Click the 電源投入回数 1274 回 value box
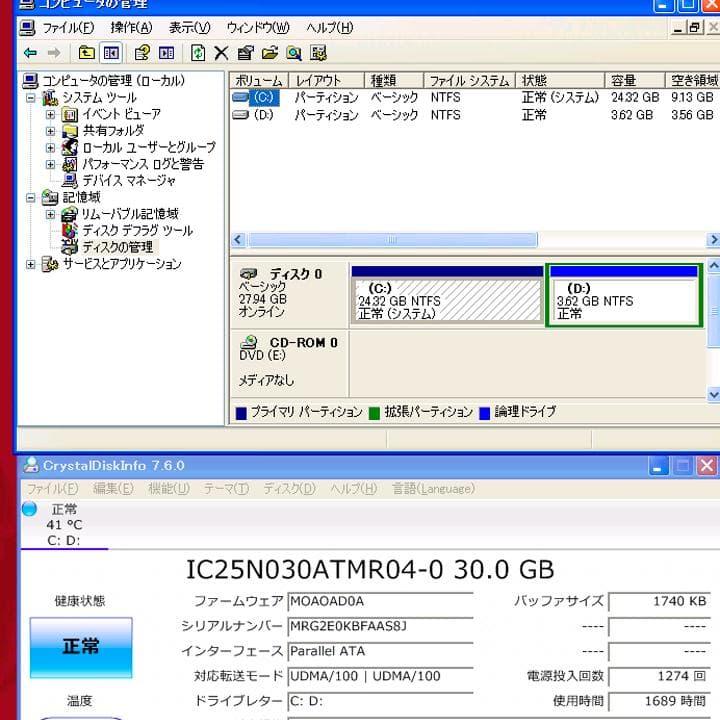 [x=659, y=676]
